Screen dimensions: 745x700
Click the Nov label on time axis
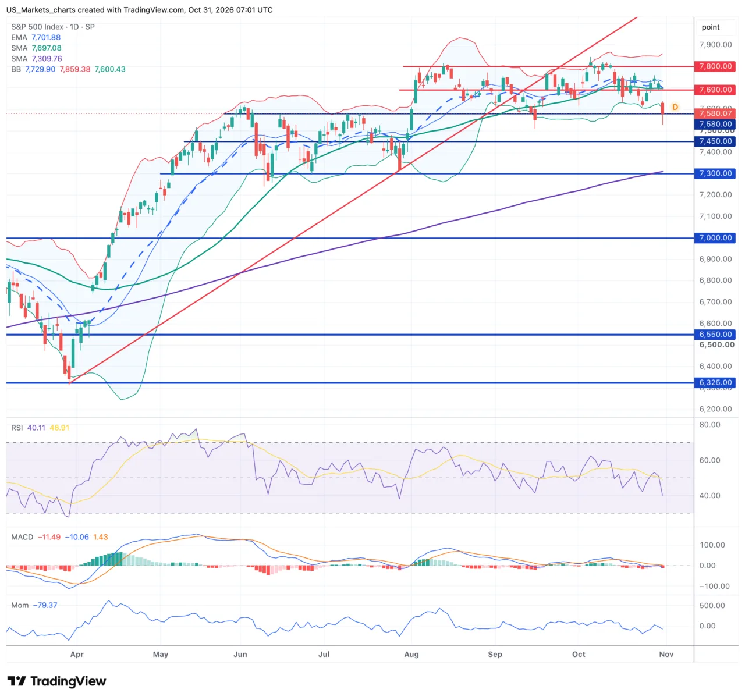click(666, 655)
